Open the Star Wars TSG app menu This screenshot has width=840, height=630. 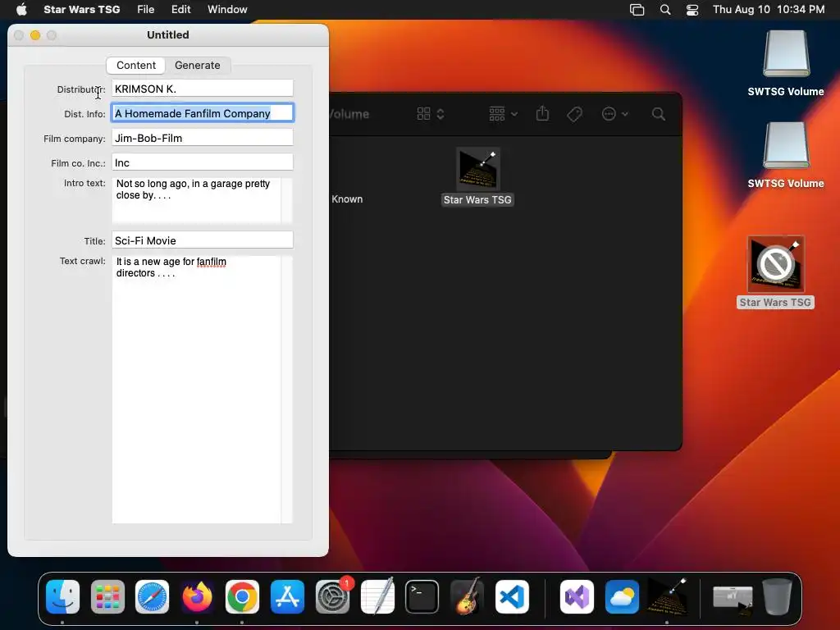(x=81, y=9)
